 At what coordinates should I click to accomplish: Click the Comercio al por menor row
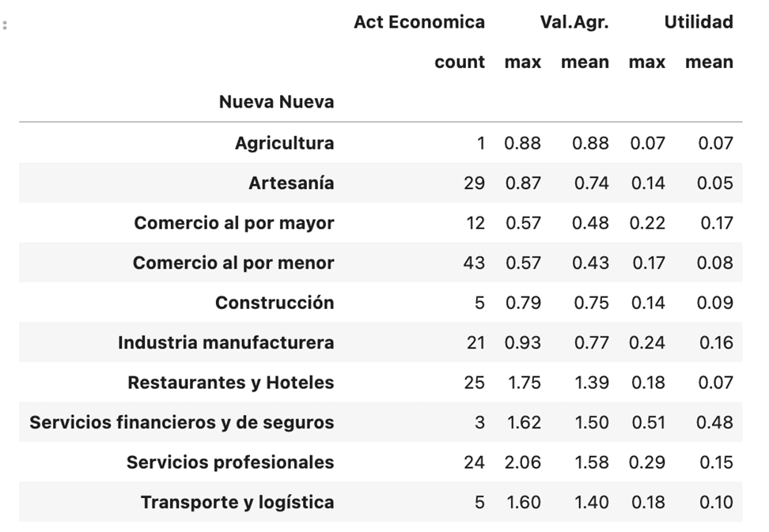point(381,262)
